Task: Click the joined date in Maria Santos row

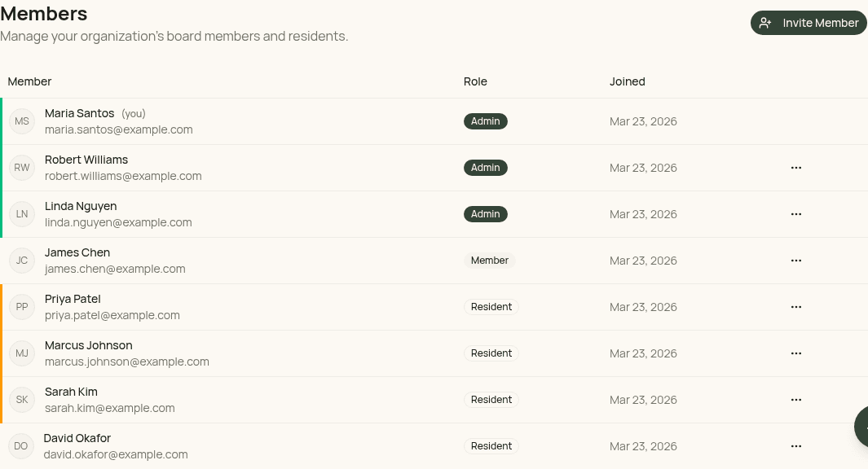Action: coord(643,121)
